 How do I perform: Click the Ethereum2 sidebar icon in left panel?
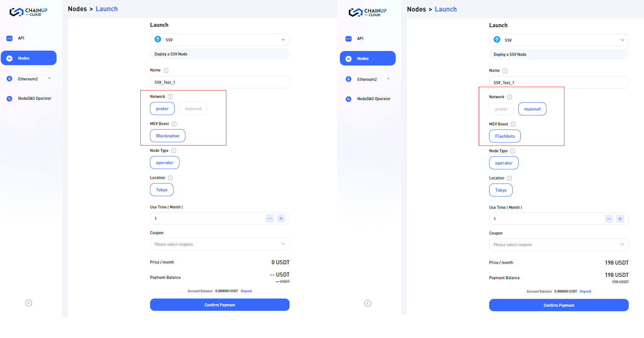[10, 79]
